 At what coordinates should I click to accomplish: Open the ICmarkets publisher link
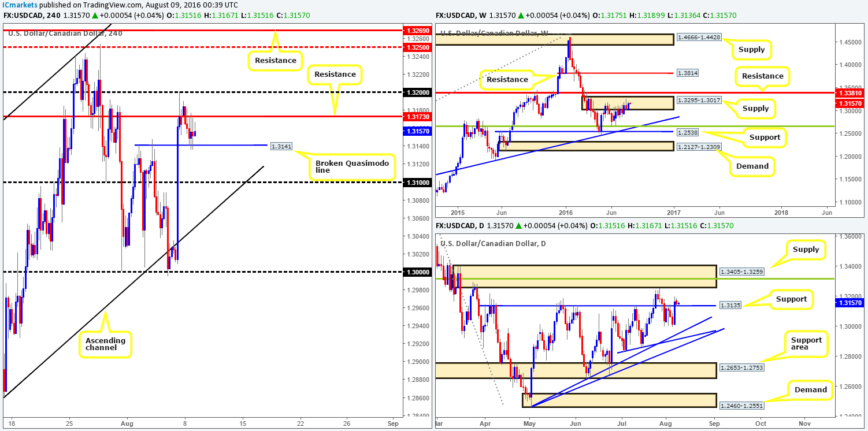point(20,5)
